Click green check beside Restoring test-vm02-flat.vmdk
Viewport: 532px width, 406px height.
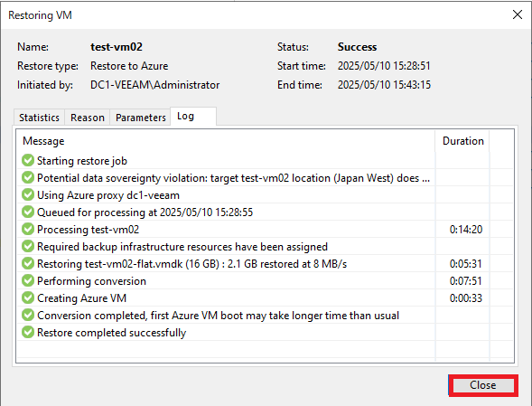click(x=28, y=263)
